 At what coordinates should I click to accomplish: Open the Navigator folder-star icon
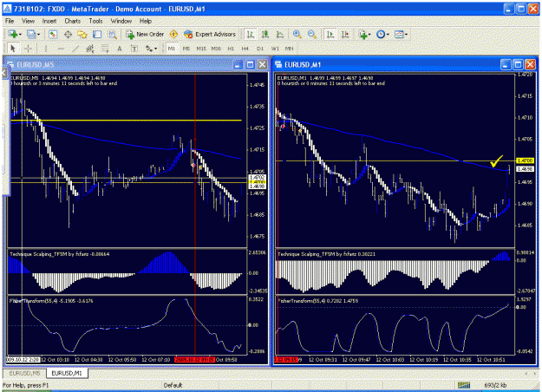[82, 34]
